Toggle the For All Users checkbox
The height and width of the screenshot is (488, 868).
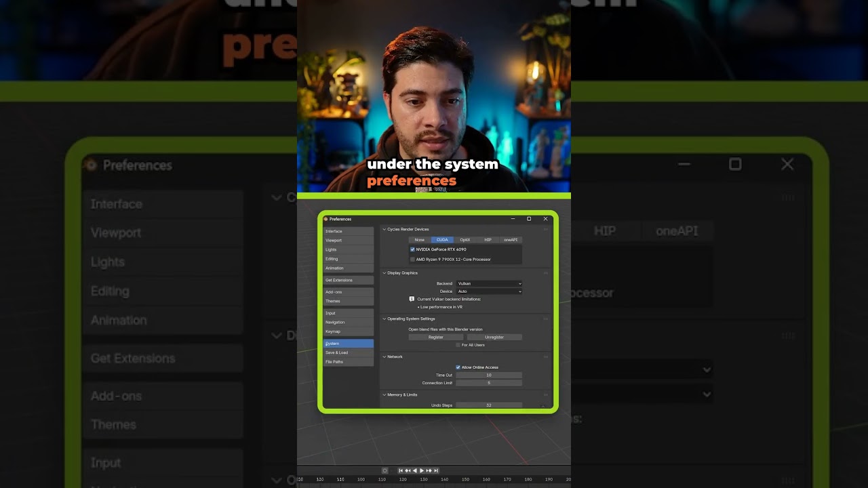(x=458, y=345)
